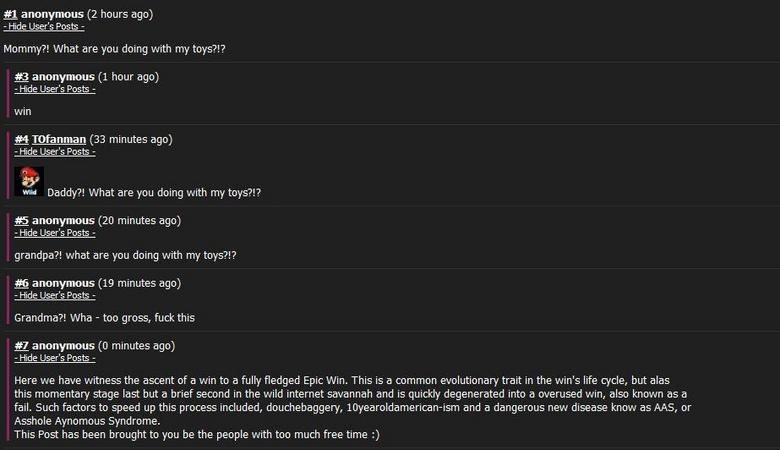Hide User's Posts under post #5
The width and height of the screenshot is (780, 450).
coord(55,232)
